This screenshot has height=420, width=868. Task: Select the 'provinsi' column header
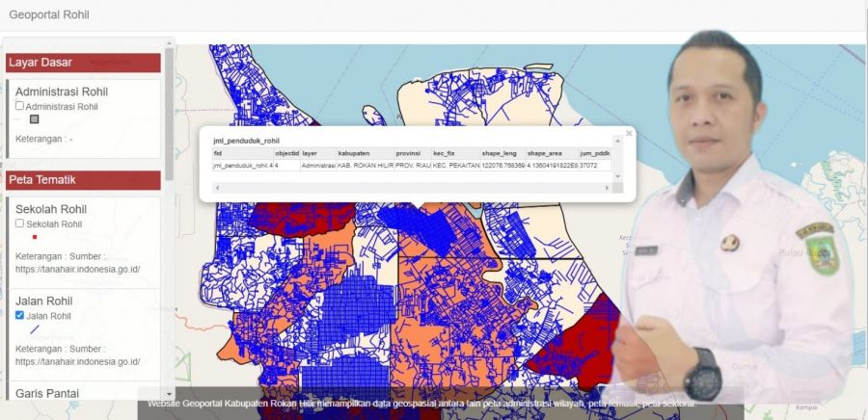coord(413,153)
